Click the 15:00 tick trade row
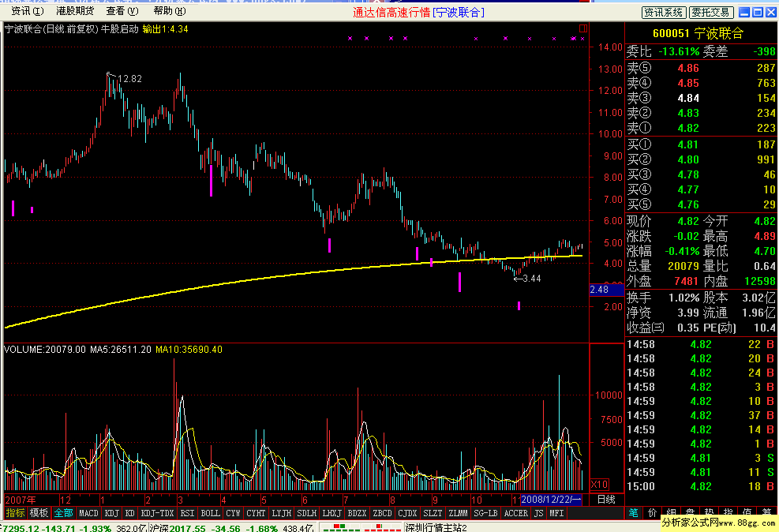 [701, 486]
